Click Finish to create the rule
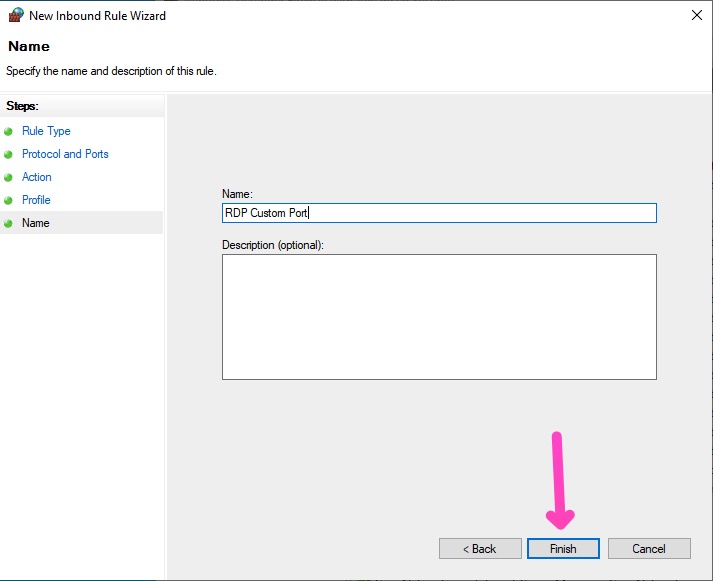713x581 pixels. pyautogui.click(x=563, y=549)
